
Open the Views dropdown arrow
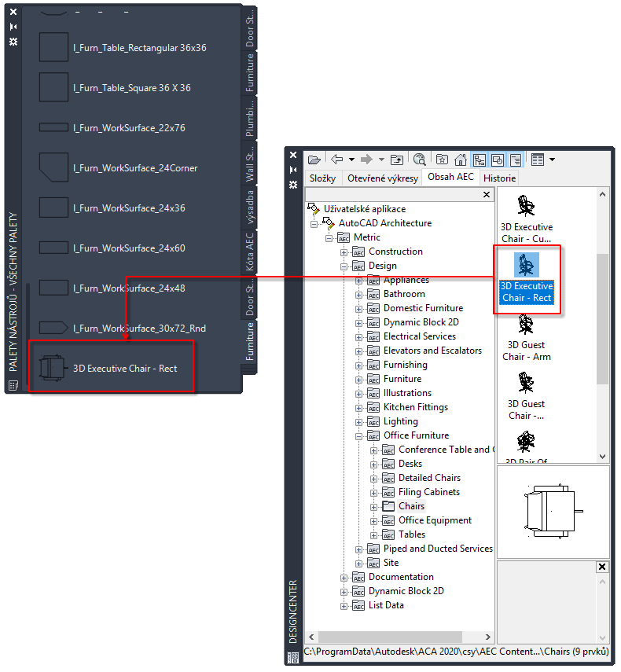(553, 160)
